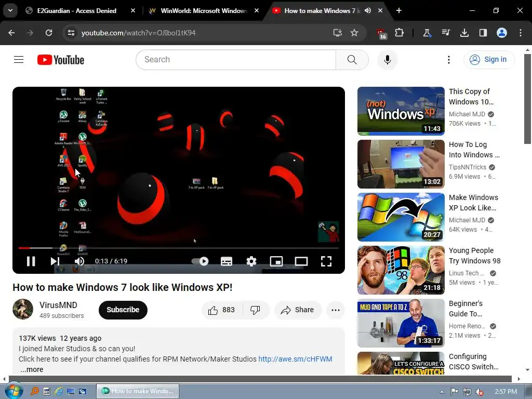
Task: Seek on the video progress bar
Action: [x=179, y=248]
